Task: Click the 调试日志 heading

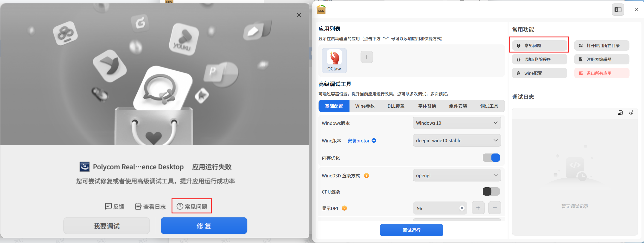Action: [x=523, y=97]
